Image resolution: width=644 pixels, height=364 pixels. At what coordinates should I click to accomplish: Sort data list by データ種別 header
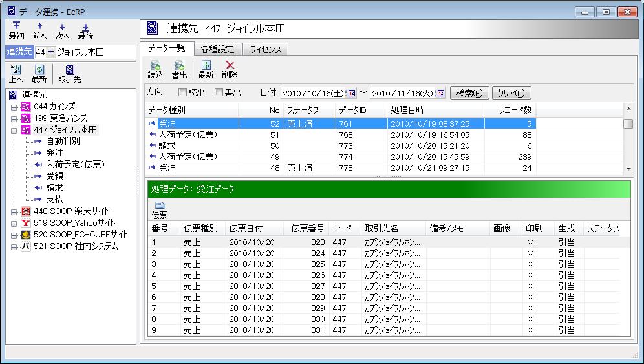tap(192, 110)
